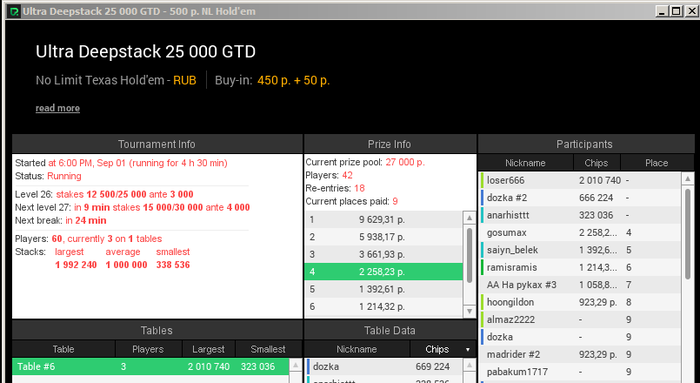Click the Table Data scroll up arrow
The image size is (700, 383).
click(x=470, y=365)
